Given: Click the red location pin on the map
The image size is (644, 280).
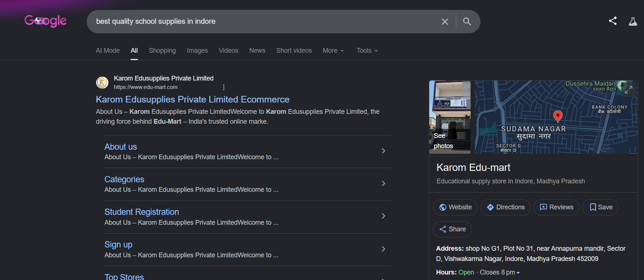Looking at the screenshot, I should (x=558, y=116).
